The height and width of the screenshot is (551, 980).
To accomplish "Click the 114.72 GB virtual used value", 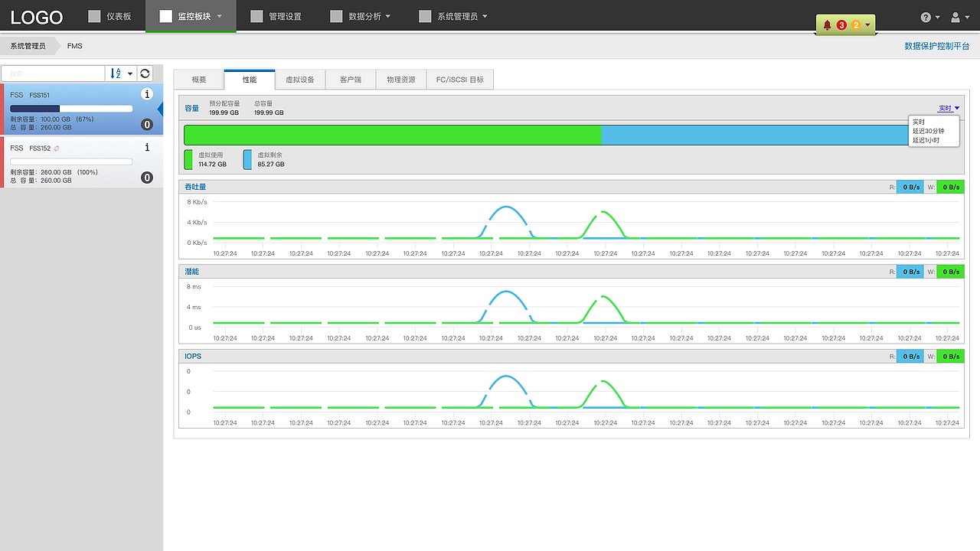I will click(212, 165).
